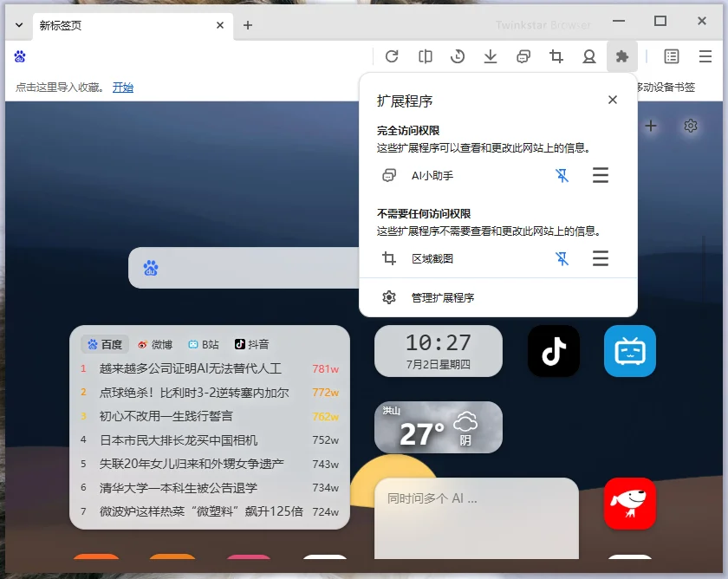
Task: Open the user account icon
Action: click(589, 56)
